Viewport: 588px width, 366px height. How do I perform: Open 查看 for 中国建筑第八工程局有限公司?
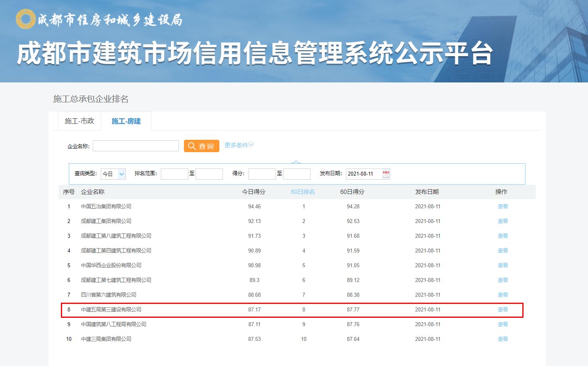tap(503, 324)
